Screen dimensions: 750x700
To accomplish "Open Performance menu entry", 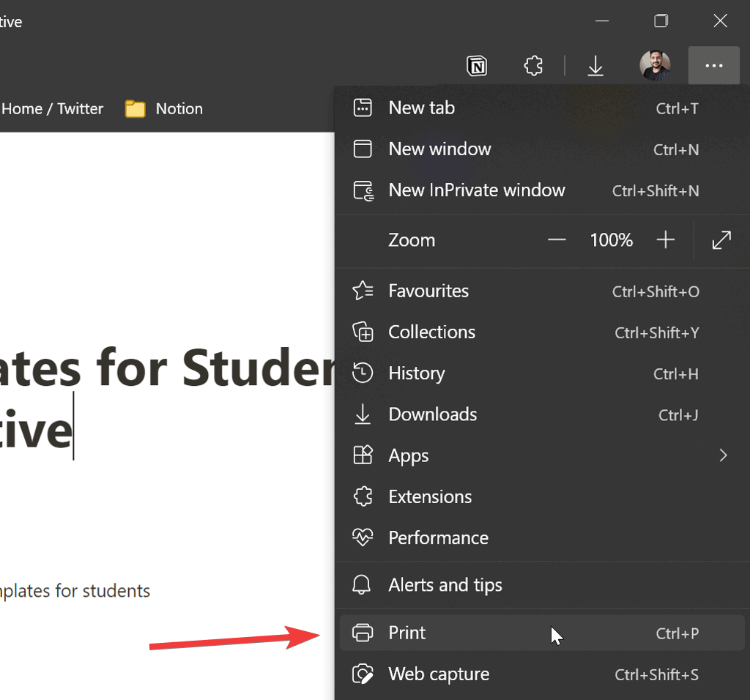I will click(x=438, y=538).
